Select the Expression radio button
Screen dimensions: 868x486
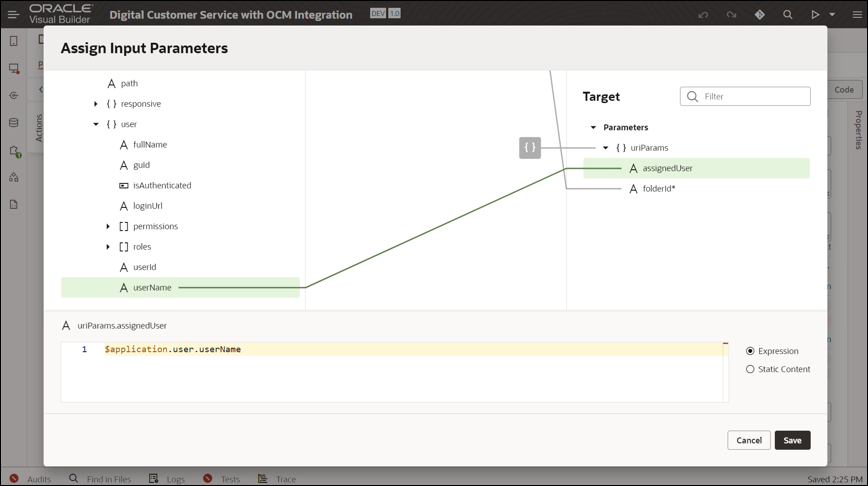(x=750, y=351)
